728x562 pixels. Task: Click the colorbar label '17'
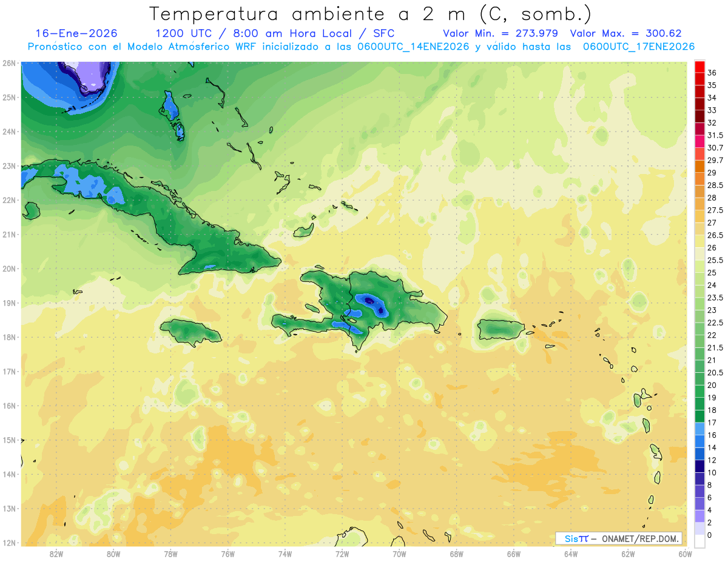tap(712, 423)
